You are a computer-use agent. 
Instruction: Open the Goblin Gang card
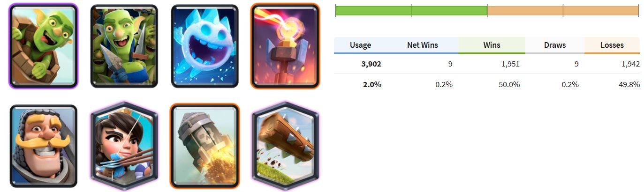point(124,46)
